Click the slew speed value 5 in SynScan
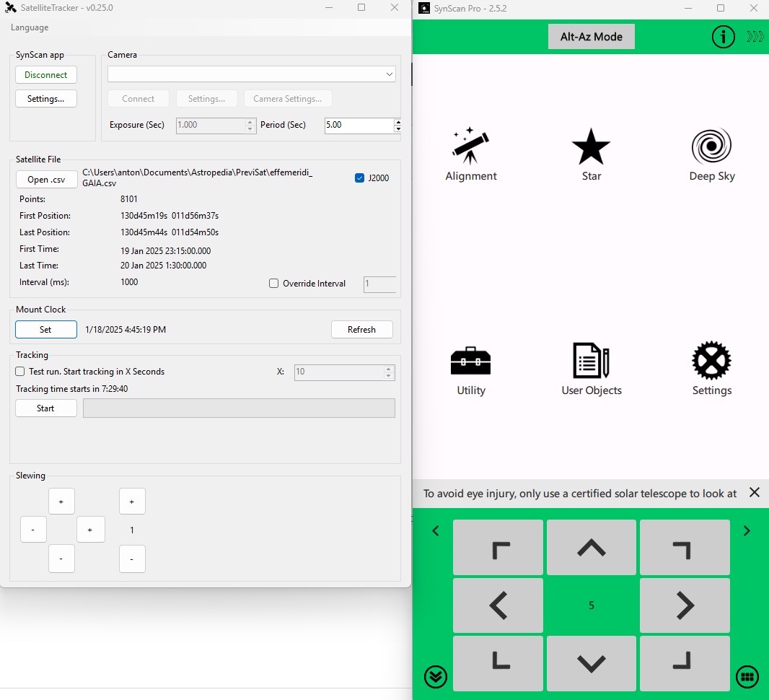This screenshot has width=769, height=700. (592, 605)
